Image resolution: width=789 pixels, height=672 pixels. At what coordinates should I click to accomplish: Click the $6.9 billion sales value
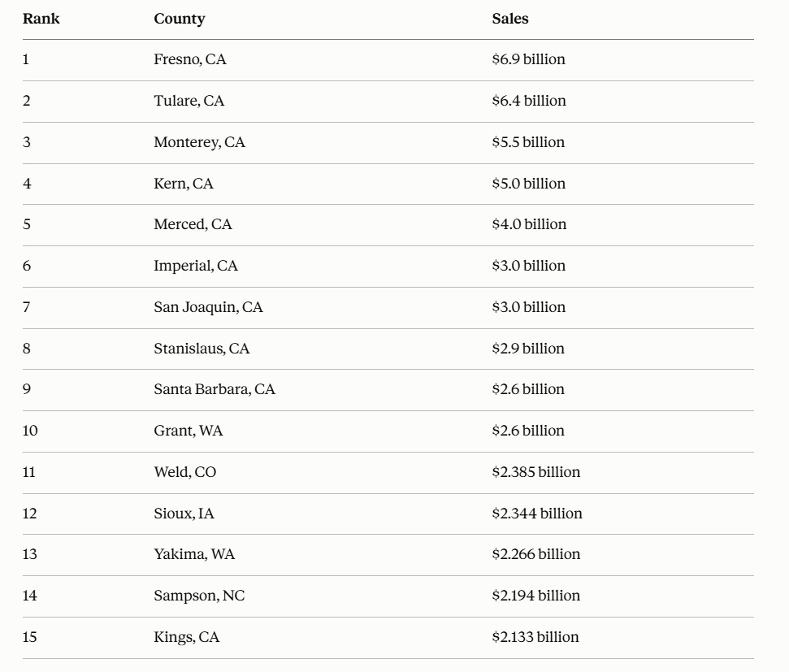click(x=528, y=59)
